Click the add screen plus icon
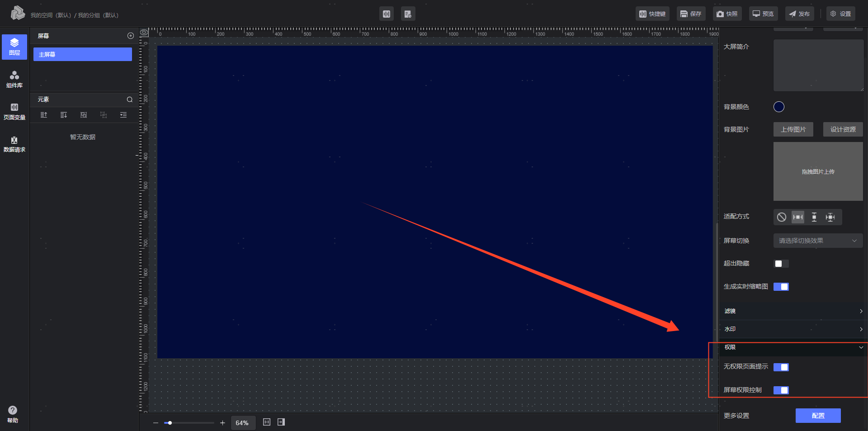Viewport: 868px width, 431px height. 131,36
